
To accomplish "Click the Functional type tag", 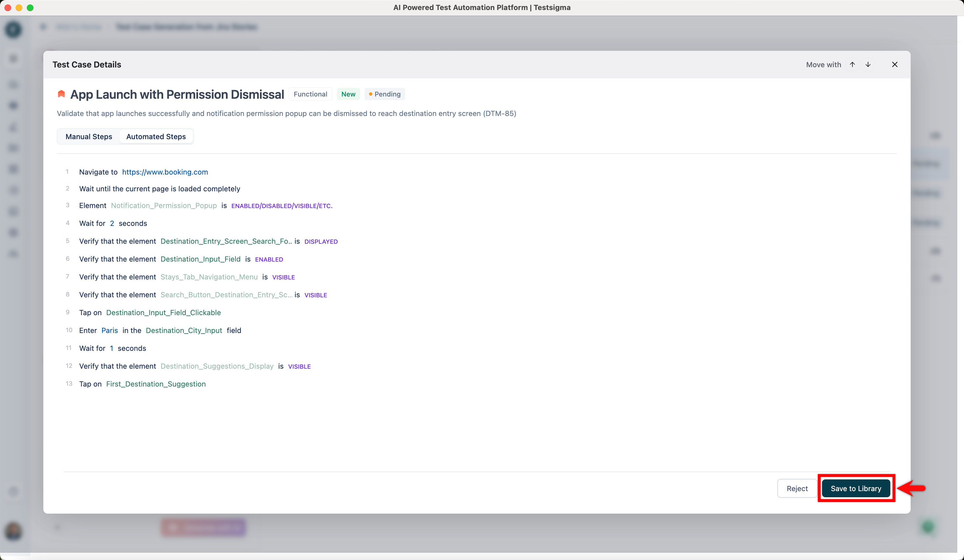I will coord(310,94).
